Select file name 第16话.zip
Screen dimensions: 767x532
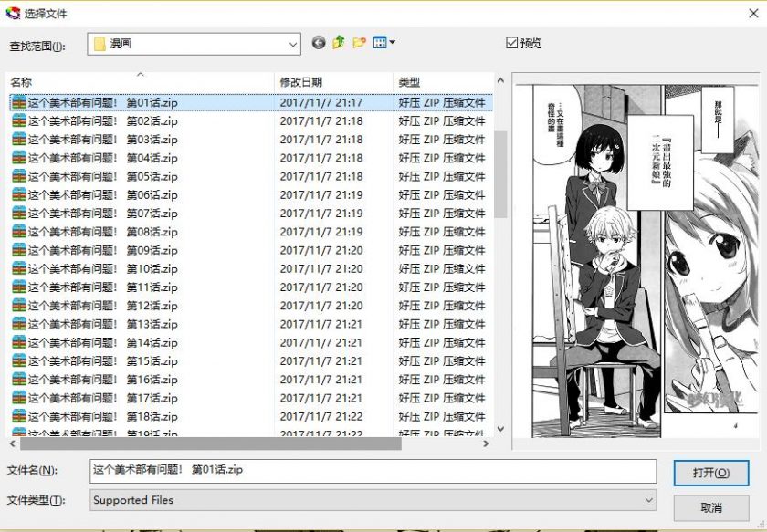point(102,380)
